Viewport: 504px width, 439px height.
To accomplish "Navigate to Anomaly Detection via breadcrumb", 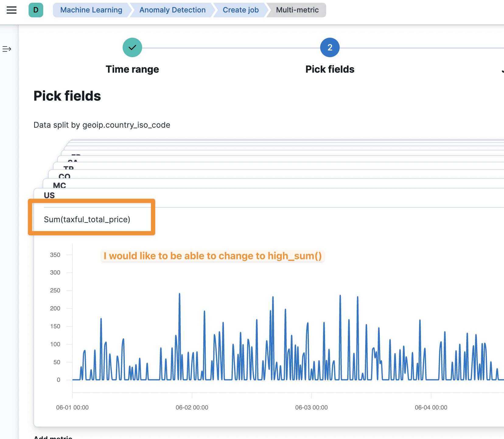I will (x=172, y=10).
